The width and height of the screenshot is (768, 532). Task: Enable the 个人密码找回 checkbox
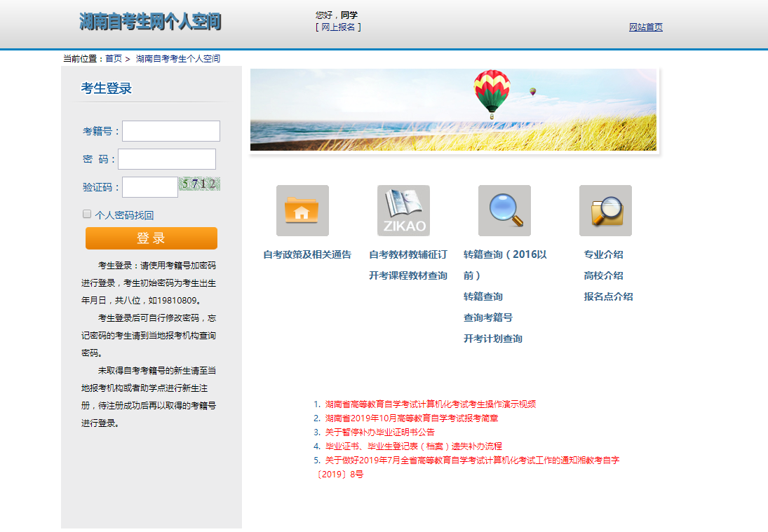coord(87,214)
